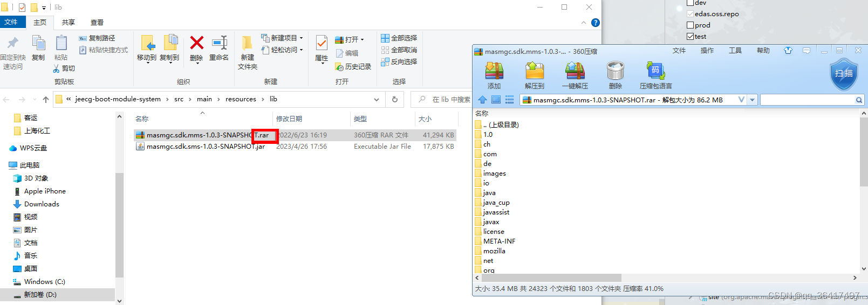Click the Archive Language (压缩包语言) icon
868x305 pixels.
click(x=655, y=71)
